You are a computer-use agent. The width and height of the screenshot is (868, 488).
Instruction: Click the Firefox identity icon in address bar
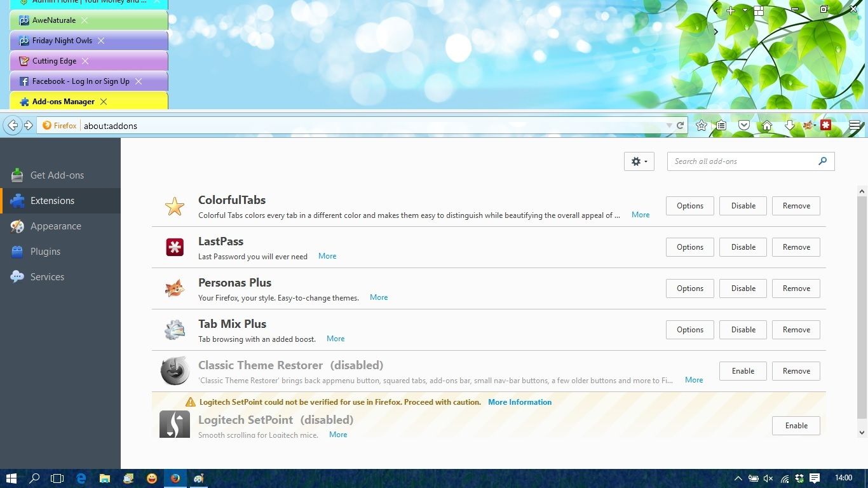[60, 126]
